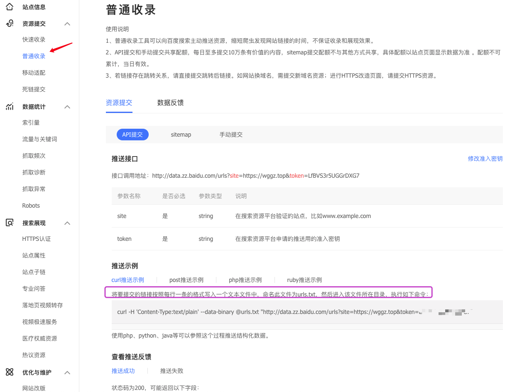Click the 是否必选 table header
Viewport: 532px width, 392px height.
pos(174,196)
